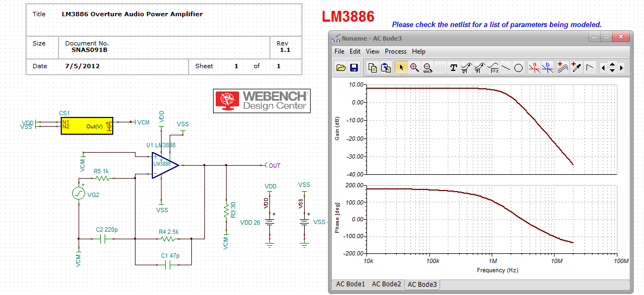Select the circle drawing tool

tap(518, 68)
